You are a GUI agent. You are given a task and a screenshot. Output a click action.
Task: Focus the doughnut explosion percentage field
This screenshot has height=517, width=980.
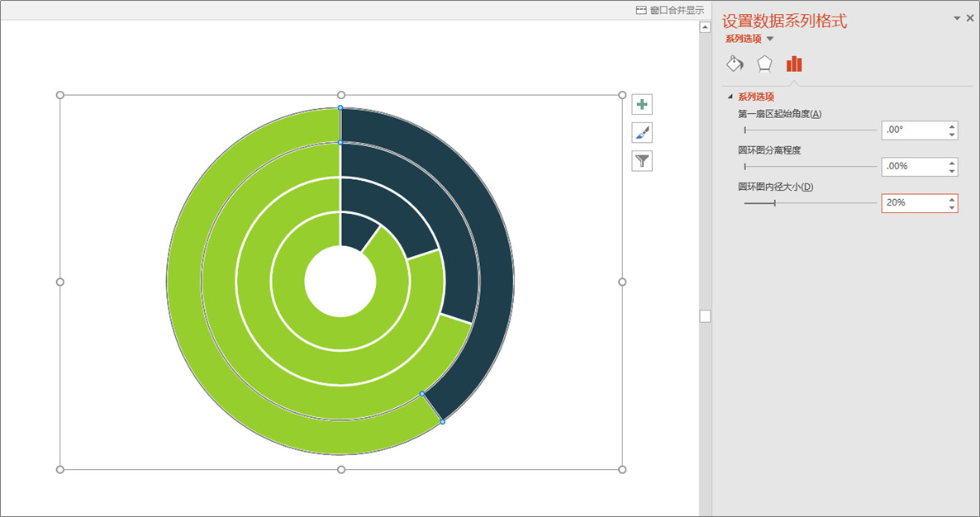[913, 166]
